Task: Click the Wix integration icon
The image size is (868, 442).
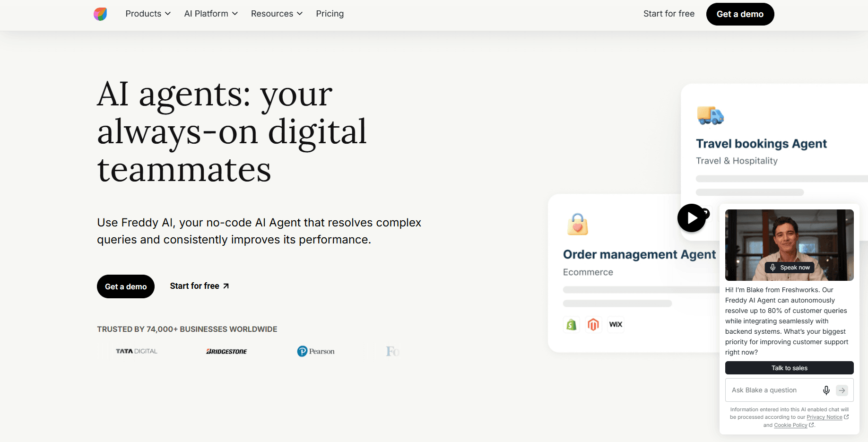Action: click(x=616, y=324)
